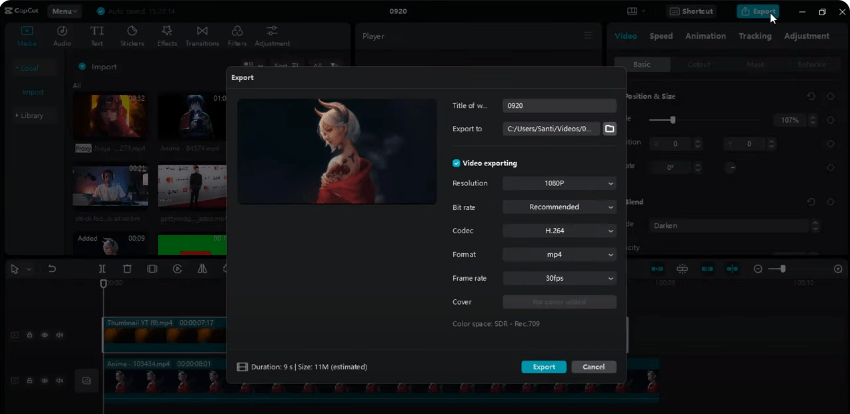Viewport: 850px width, 414px height.
Task: Click the crop frame icon in timeline toolbar
Action: (152, 269)
